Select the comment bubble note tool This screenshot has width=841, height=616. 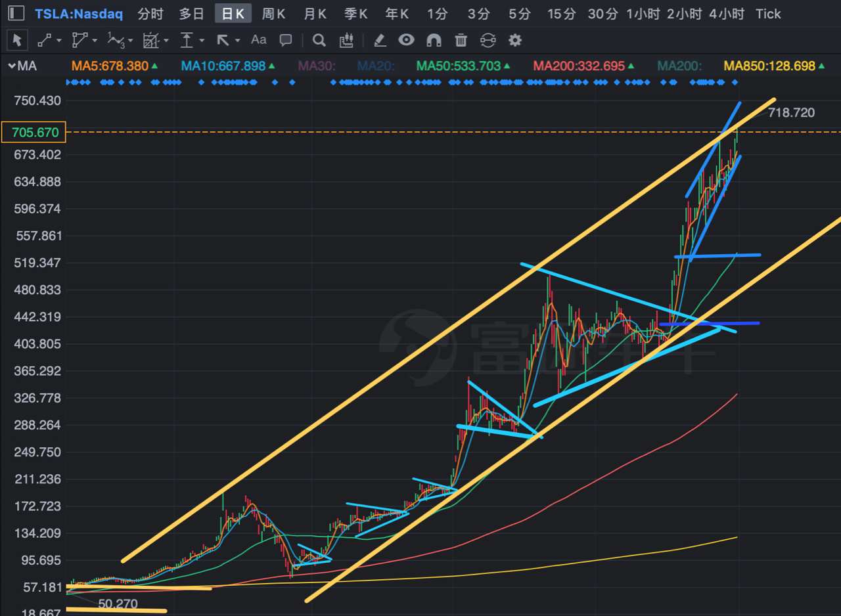[x=286, y=40]
